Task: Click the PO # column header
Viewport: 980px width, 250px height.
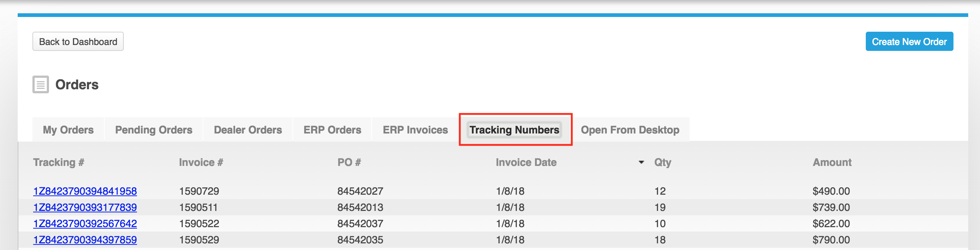Action: (x=349, y=163)
